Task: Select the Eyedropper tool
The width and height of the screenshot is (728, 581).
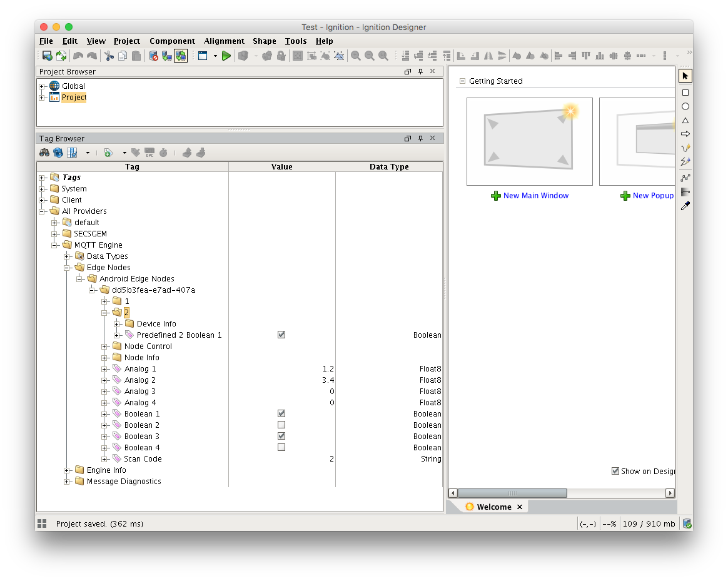Action: click(x=685, y=206)
